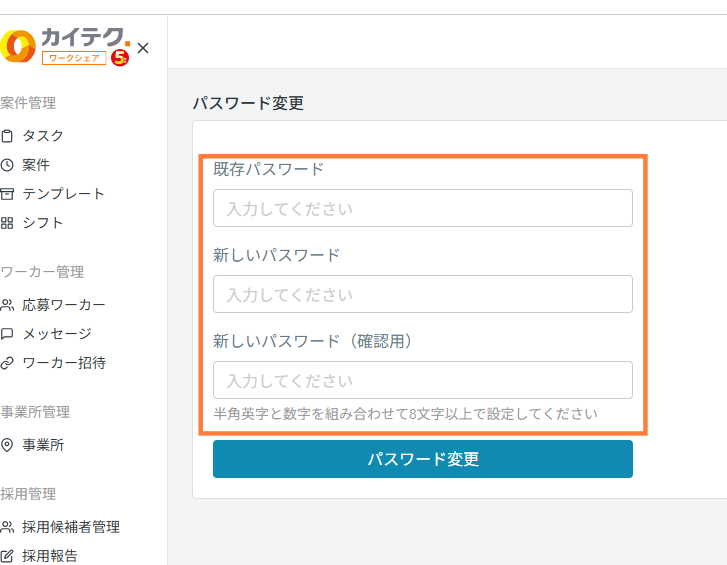Viewport: 727px width, 565px height.
Task: Click the 案件 clock icon
Action: click(7, 165)
